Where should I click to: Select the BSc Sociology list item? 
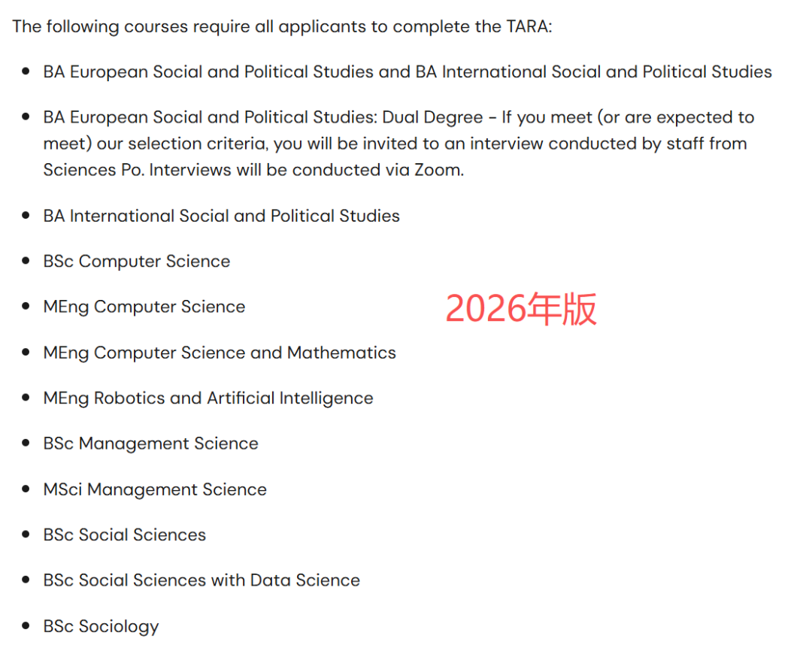click(101, 626)
